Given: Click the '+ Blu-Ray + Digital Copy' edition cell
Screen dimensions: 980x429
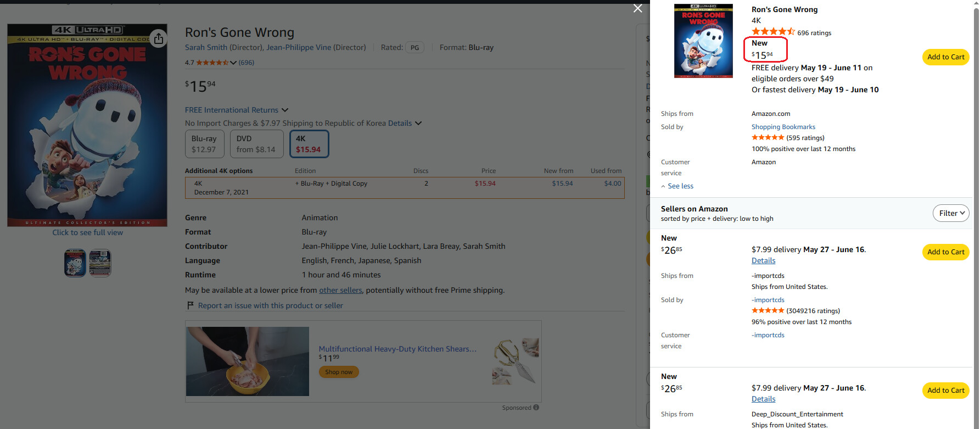Looking at the screenshot, I should [x=331, y=183].
